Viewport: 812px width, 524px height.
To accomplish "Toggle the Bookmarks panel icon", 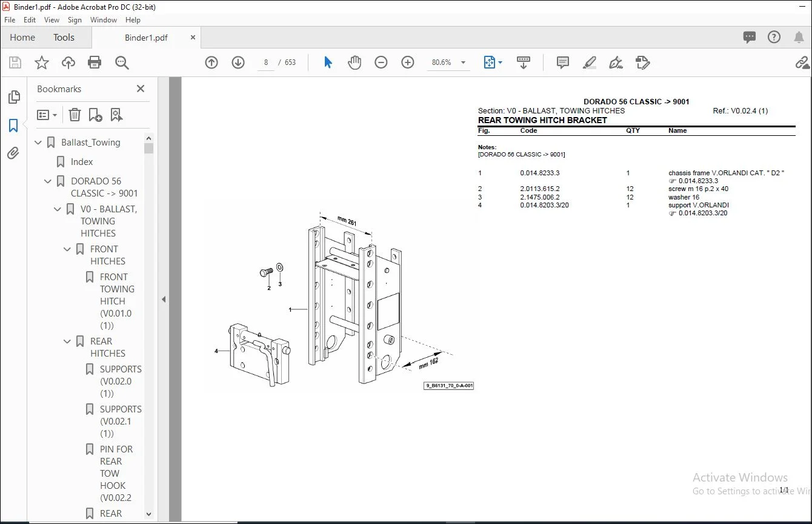I will point(13,126).
